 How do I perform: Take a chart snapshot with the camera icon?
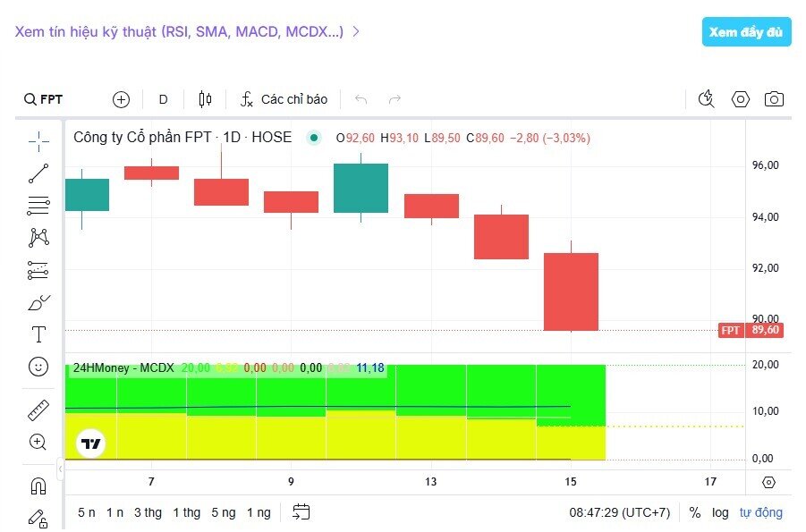[774, 98]
